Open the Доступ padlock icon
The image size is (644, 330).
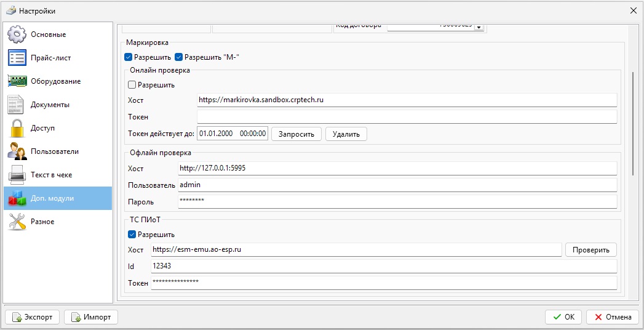pos(17,128)
